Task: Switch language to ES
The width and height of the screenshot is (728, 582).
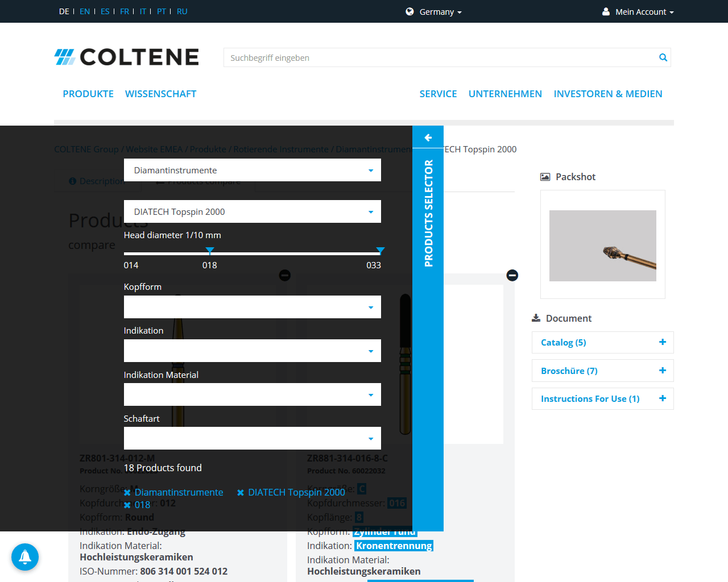Action: coord(105,11)
